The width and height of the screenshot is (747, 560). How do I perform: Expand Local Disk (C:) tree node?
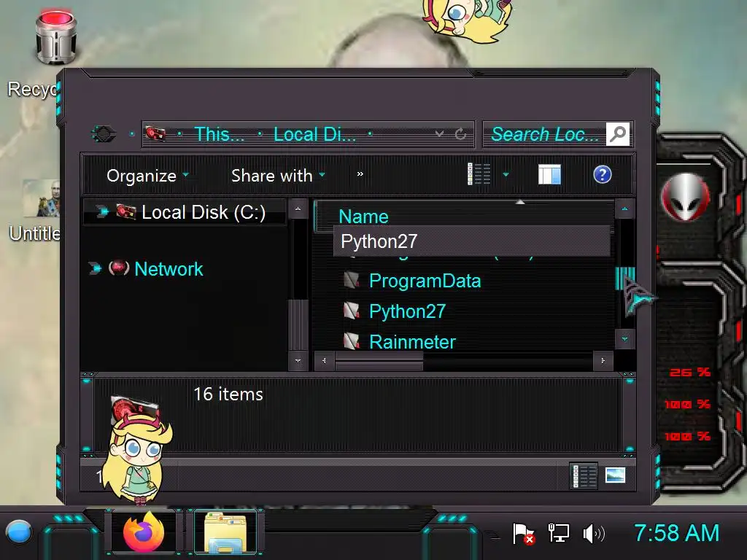[x=101, y=212]
